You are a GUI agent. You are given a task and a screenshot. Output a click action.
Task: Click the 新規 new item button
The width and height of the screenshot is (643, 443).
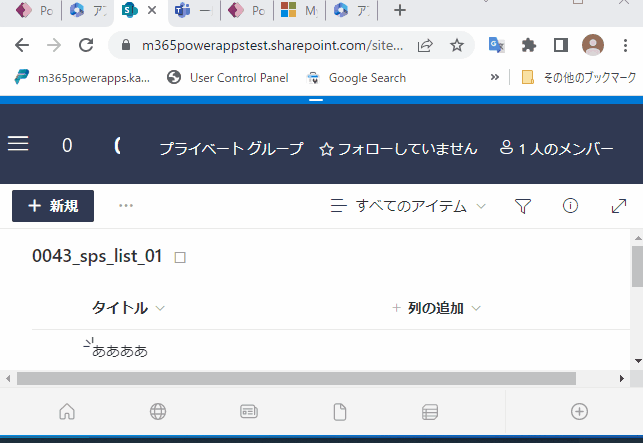pos(53,206)
